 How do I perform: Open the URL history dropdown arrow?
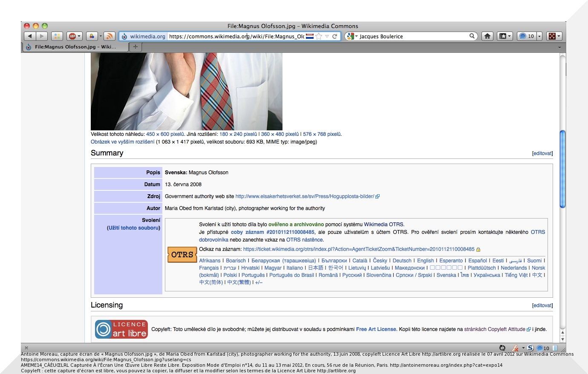(x=327, y=36)
